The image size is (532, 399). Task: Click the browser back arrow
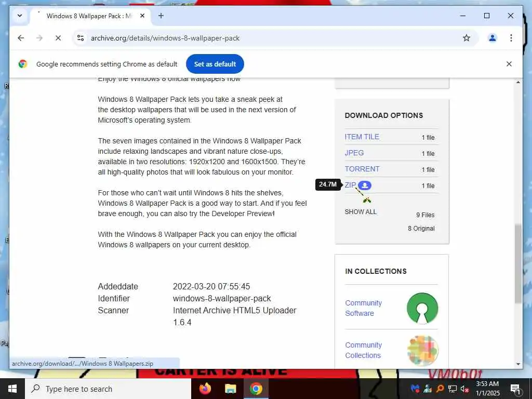tap(21, 38)
